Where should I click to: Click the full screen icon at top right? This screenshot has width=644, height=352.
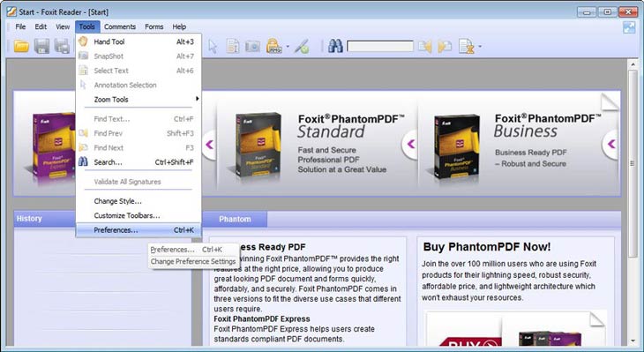point(629,27)
